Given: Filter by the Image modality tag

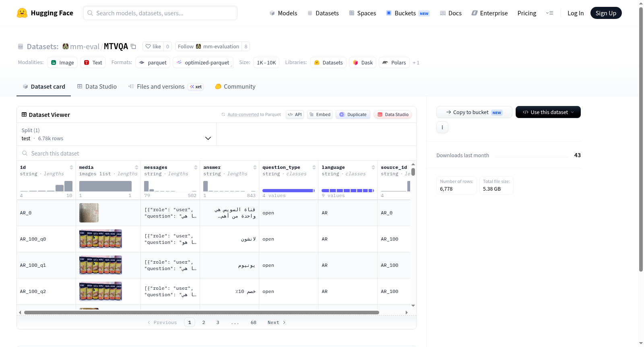Looking at the screenshot, I should point(62,62).
